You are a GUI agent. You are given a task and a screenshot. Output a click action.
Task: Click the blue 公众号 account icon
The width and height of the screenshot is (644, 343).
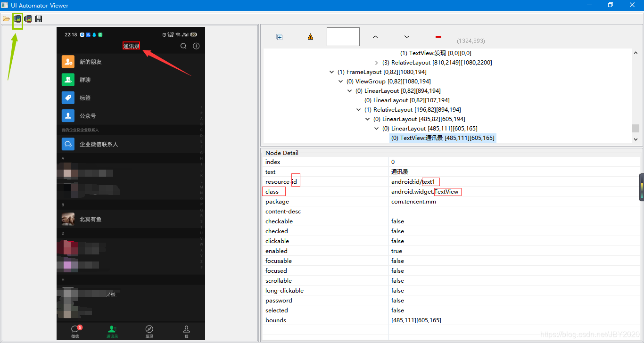[x=68, y=115]
